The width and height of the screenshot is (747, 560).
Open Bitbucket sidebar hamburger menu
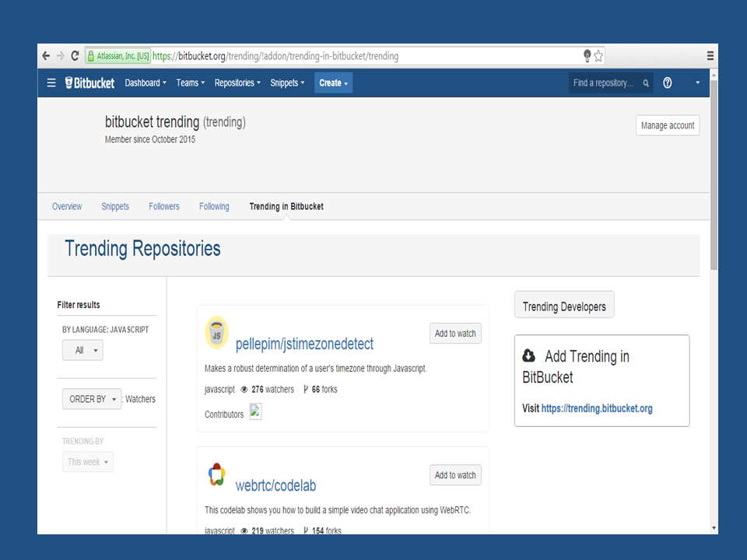[x=51, y=83]
